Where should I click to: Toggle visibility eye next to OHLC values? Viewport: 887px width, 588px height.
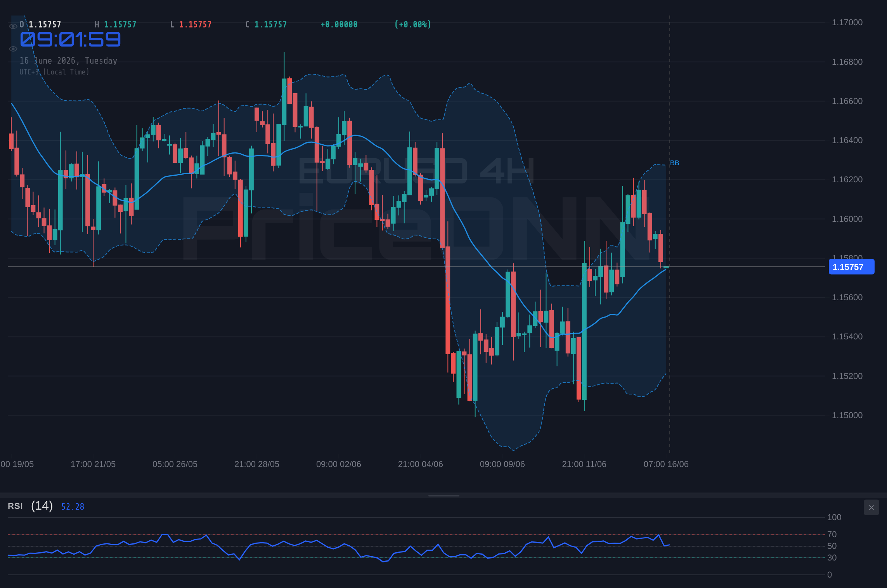[13, 26]
